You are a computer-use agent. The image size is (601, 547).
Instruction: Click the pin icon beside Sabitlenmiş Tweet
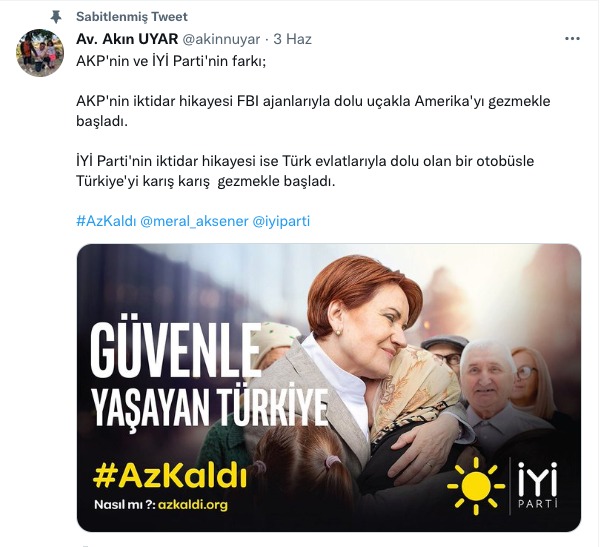tap(56, 17)
